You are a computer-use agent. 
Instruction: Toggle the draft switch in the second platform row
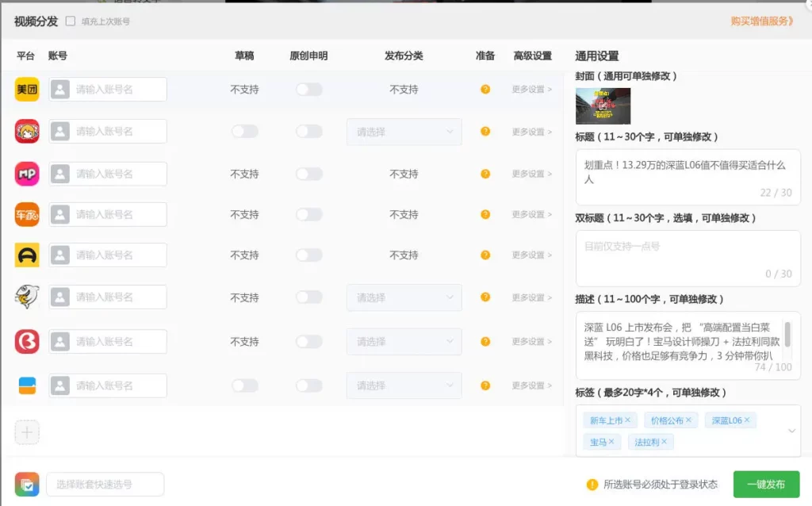(245, 132)
